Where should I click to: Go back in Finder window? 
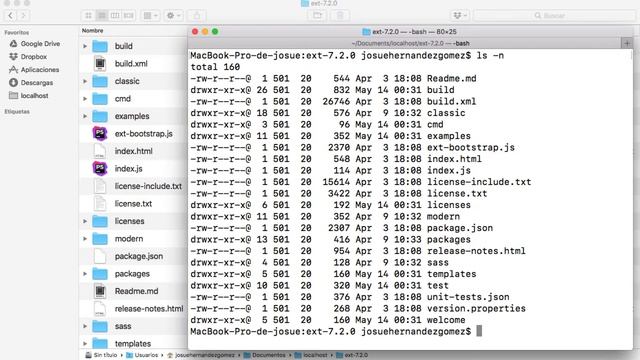click(x=10, y=16)
